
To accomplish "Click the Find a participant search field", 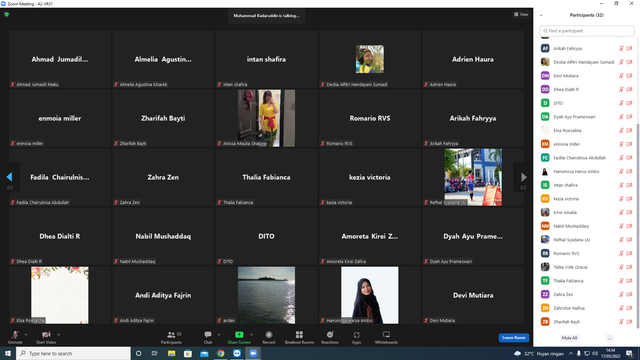I will coord(587,31).
